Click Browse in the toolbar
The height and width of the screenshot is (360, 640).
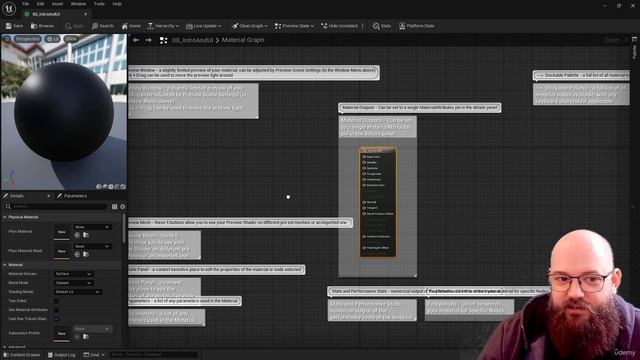pyautogui.click(x=42, y=26)
